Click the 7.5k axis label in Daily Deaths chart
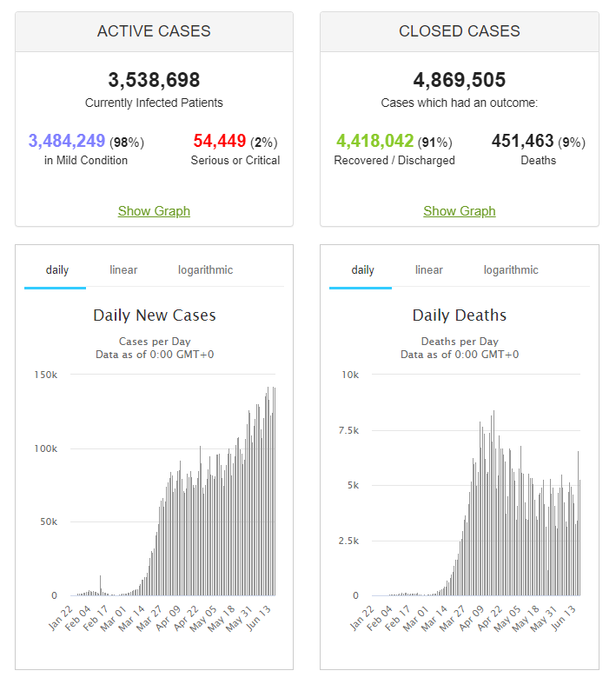The image size is (616, 684). (350, 430)
